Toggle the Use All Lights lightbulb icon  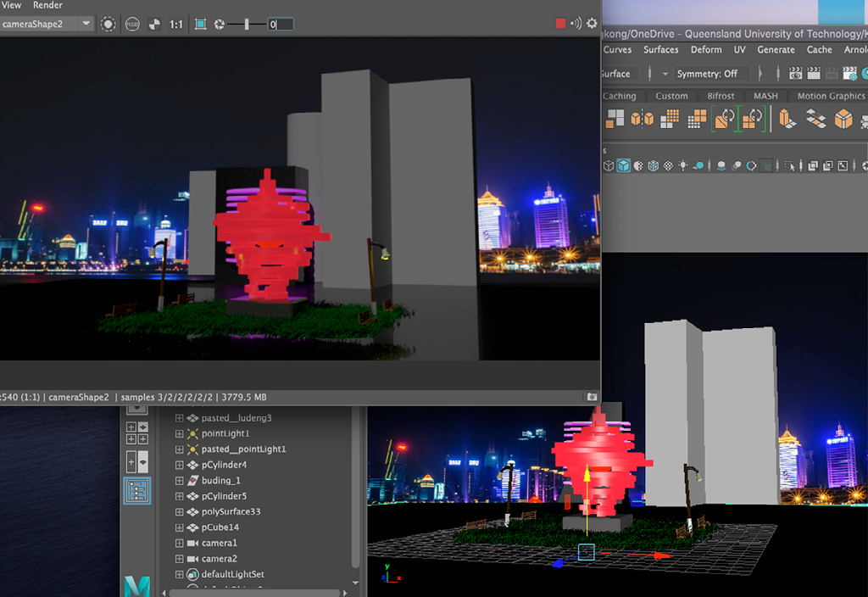684,166
